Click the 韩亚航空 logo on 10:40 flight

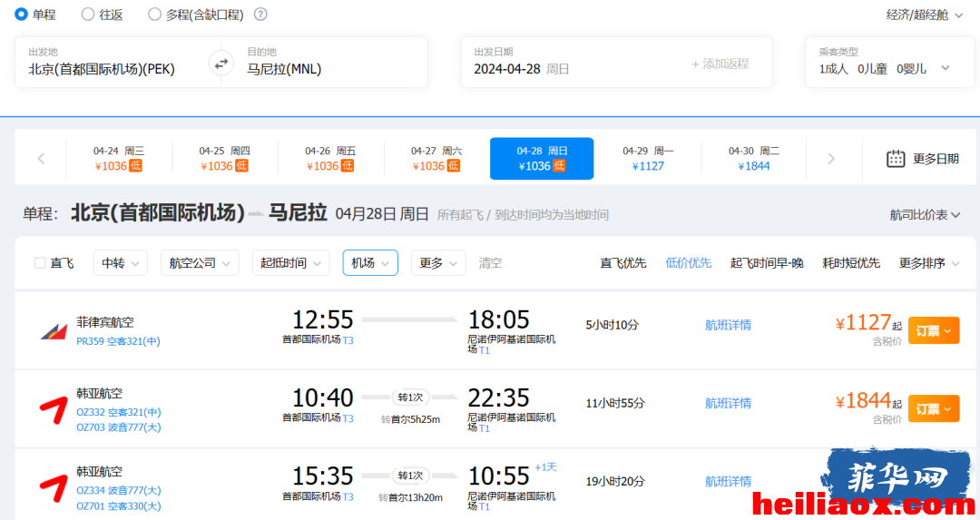pos(54,410)
